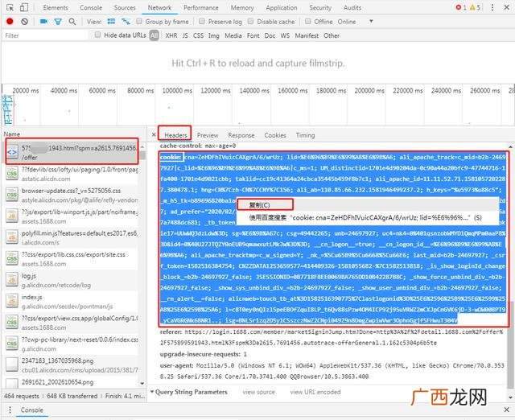Switch to the Performance tab
This screenshot has width=515, height=420.
click(x=201, y=7)
